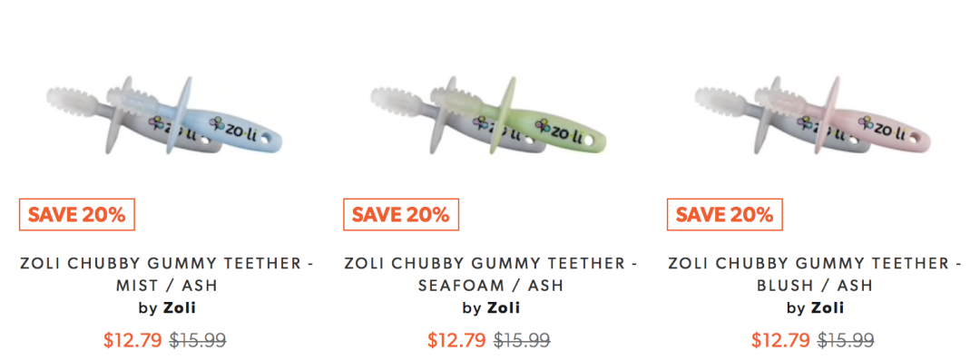
Task: Open the Seafoam / Ash teether product image
Action: coord(489,116)
